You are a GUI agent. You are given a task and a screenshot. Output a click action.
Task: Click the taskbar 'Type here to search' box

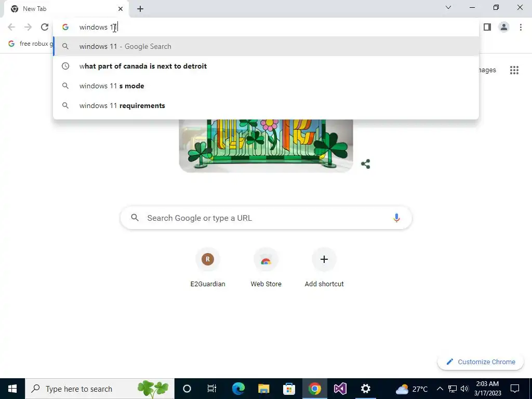pos(100,389)
